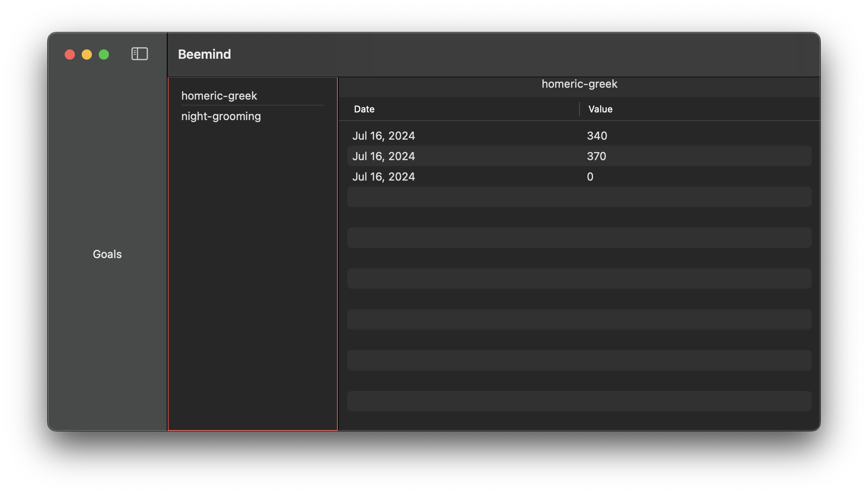The width and height of the screenshot is (868, 494).
Task: Select the row with value 370
Action: click(x=597, y=156)
